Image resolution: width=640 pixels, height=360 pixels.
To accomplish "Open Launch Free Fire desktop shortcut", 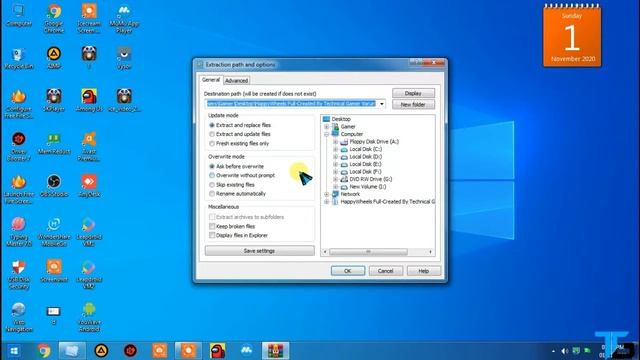I will [x=19, y=189].
